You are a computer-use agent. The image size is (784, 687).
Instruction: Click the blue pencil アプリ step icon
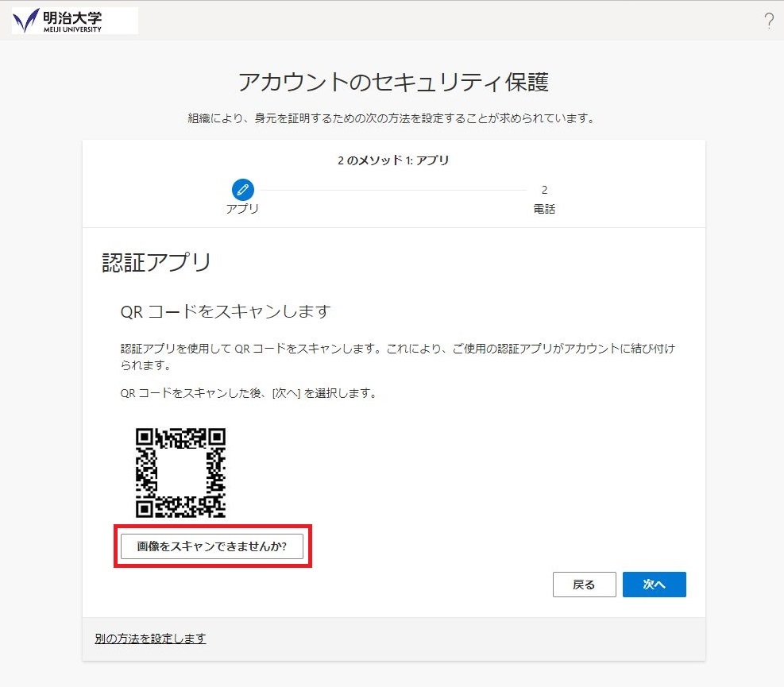pyautogui.click(x=243, y=190)
